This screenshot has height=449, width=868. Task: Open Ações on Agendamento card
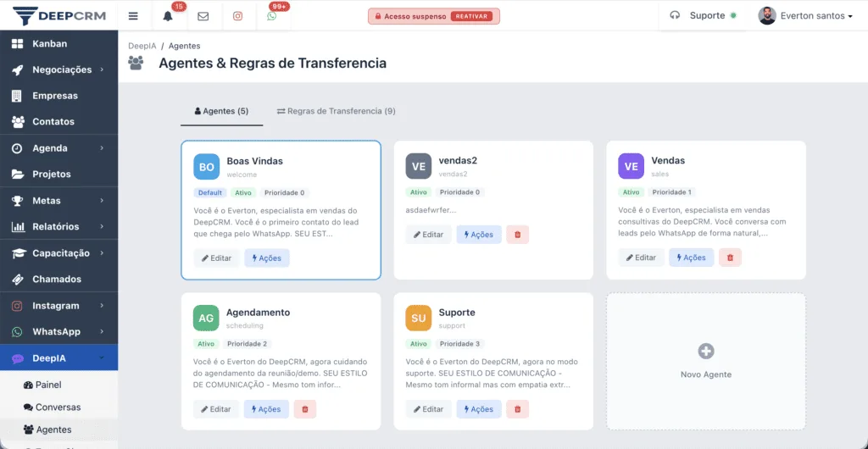(x=266, y=409)
